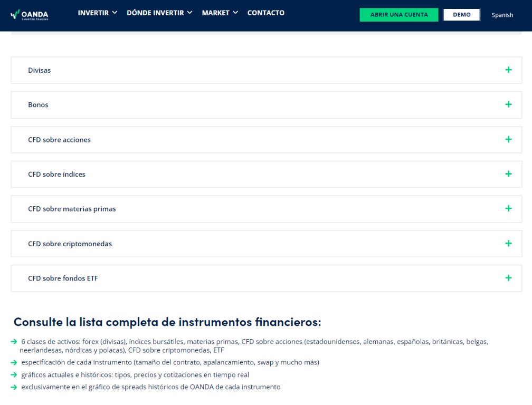This screenshot has width=532, height=405.
Task: Click the plus icon beside Bonos
Action: tap(508, 104)
